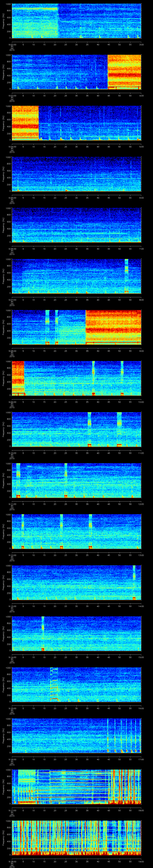Image resolution: width=153 pixels, height=868 pixels.
Task: Open the spectrogram panel for 9:03:00
Action: click(77, 72)
